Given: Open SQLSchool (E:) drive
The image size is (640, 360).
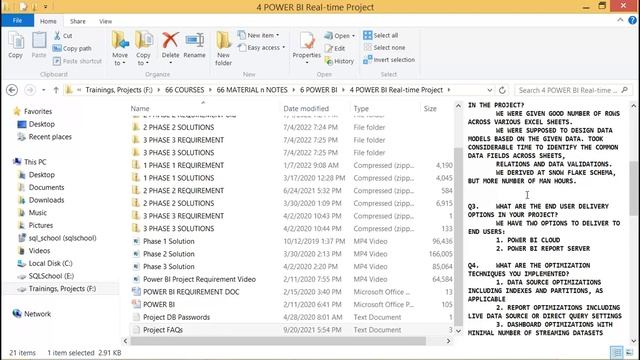Looking at the screenshot, I should (x=51, y=276).
